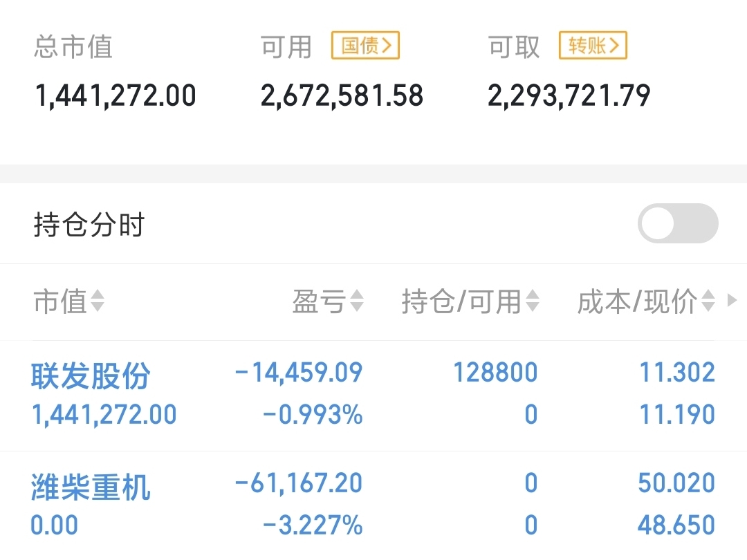Click the 持仓分时 label
Viewport: 747px width, 560px height.
(89, 225)
